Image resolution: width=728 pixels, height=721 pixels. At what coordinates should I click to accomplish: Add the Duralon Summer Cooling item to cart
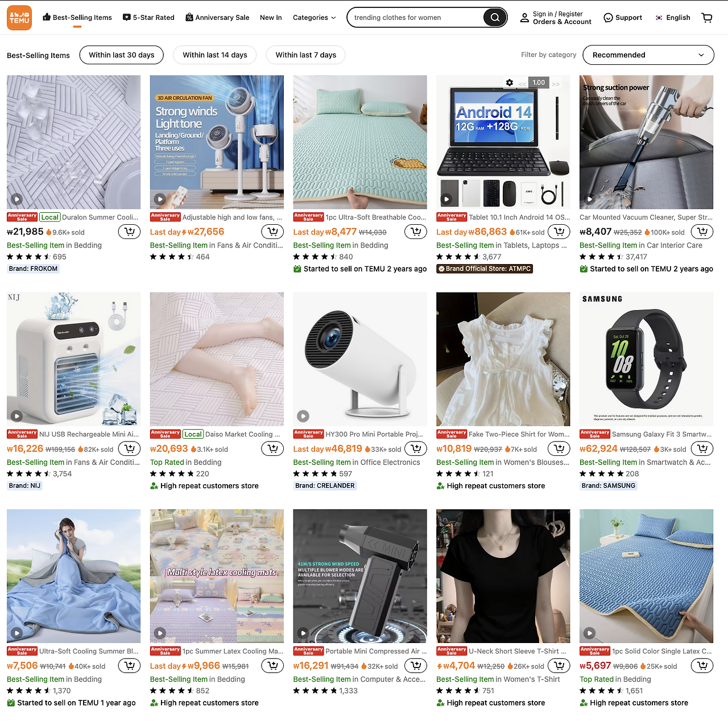pos(130,232)
